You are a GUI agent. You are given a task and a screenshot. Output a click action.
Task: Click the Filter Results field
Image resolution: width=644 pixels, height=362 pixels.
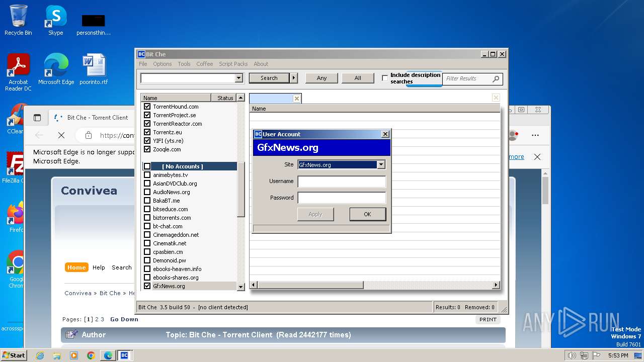[x=467, y=78]
